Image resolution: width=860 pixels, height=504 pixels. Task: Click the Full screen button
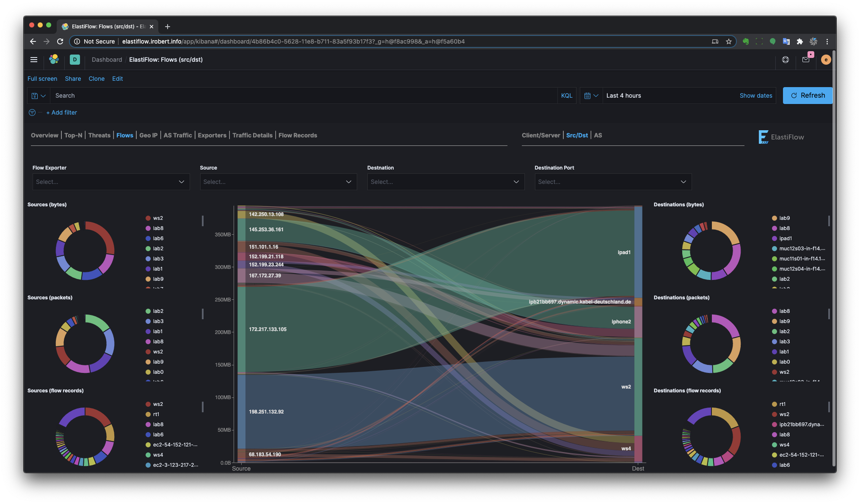pyautogui.click(x=42, y=78)
